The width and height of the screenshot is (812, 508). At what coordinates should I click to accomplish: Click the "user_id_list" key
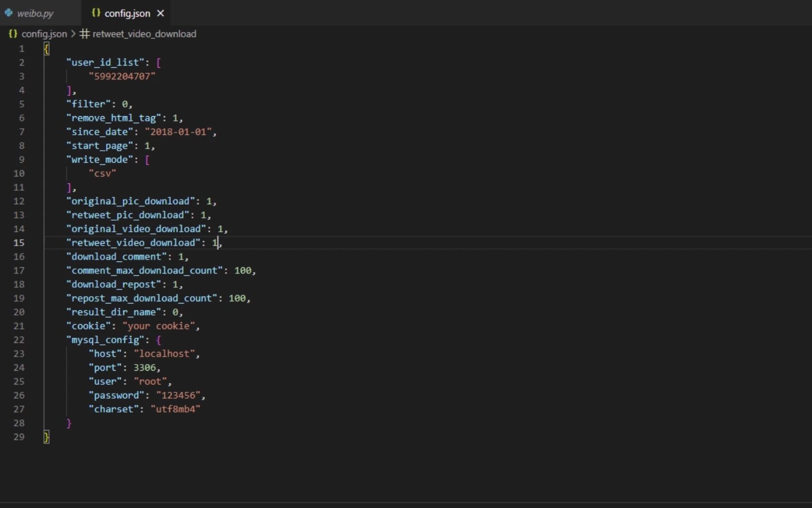105,63
